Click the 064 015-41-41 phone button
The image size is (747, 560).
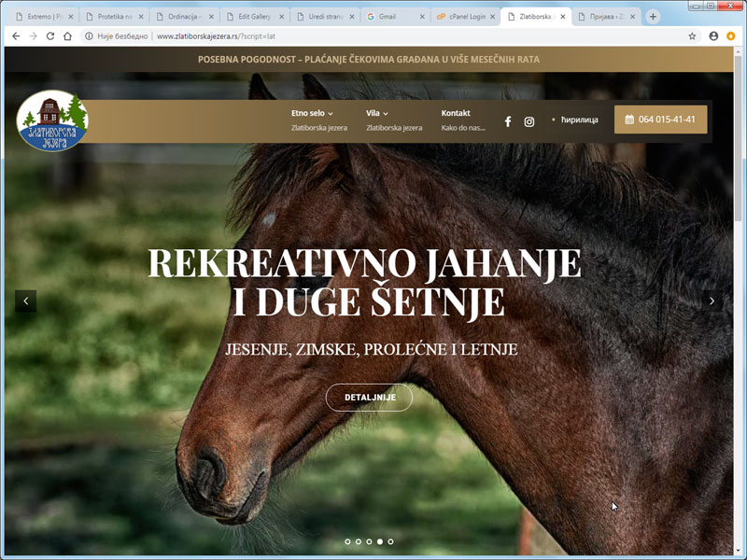[660, 119]
